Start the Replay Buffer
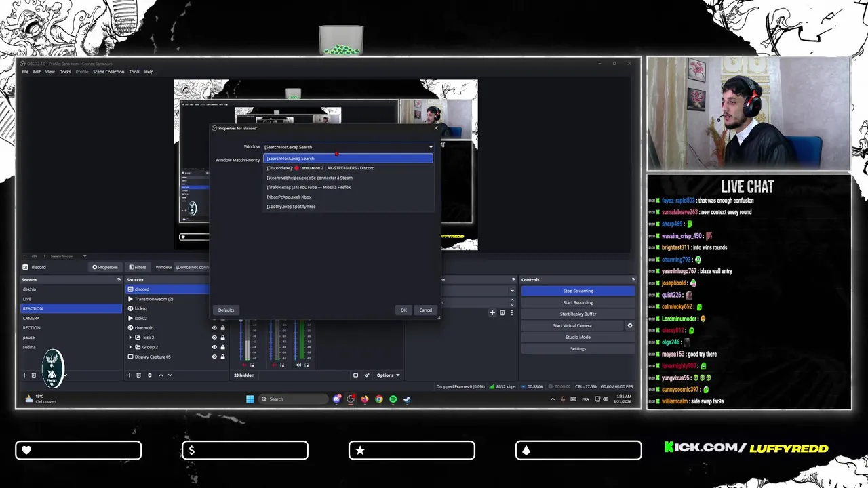The image size is (868, 488). 578,314
